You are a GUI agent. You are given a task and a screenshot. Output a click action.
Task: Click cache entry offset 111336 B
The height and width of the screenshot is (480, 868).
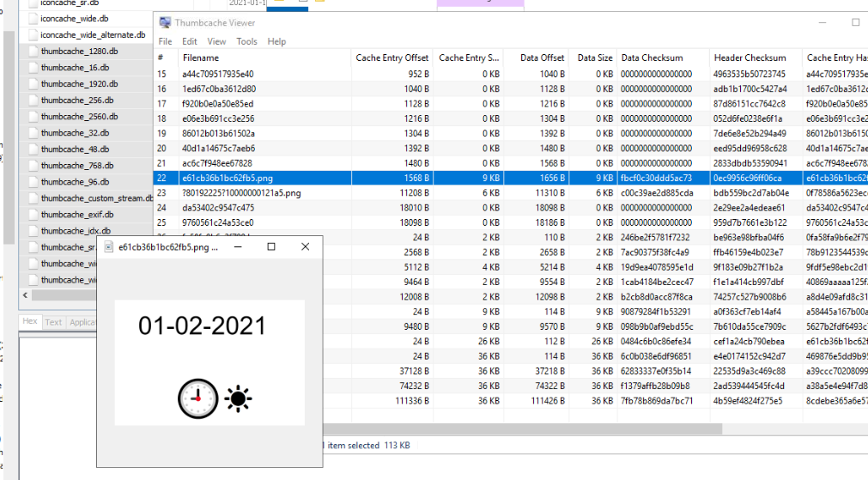pyautogui.click(x=412, y=401)
